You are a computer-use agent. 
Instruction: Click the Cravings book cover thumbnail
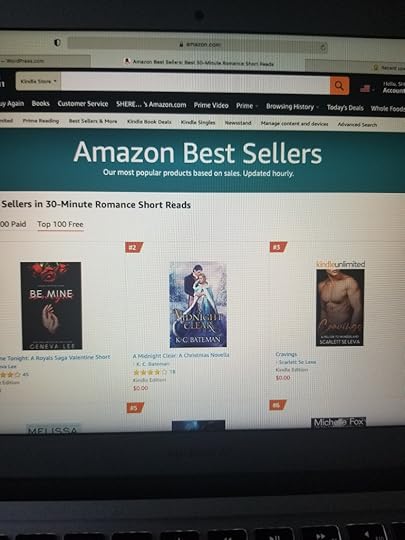click(x=340, y=308)
